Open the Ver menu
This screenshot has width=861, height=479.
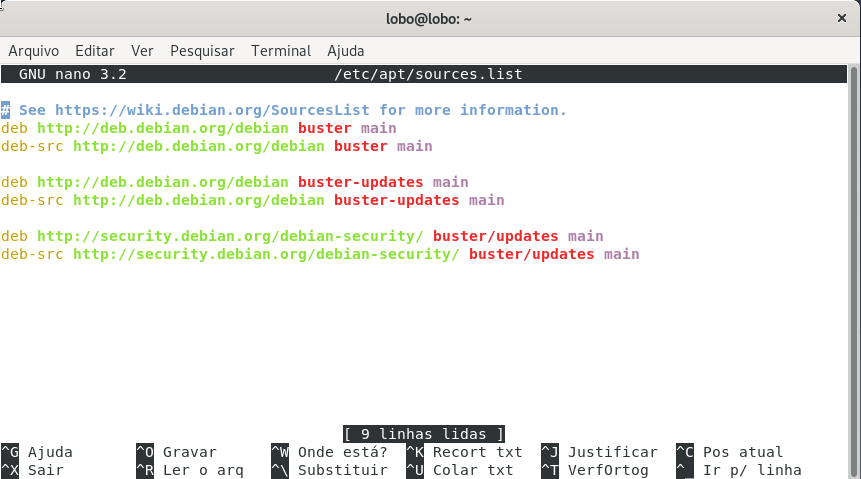coord(142,51)
